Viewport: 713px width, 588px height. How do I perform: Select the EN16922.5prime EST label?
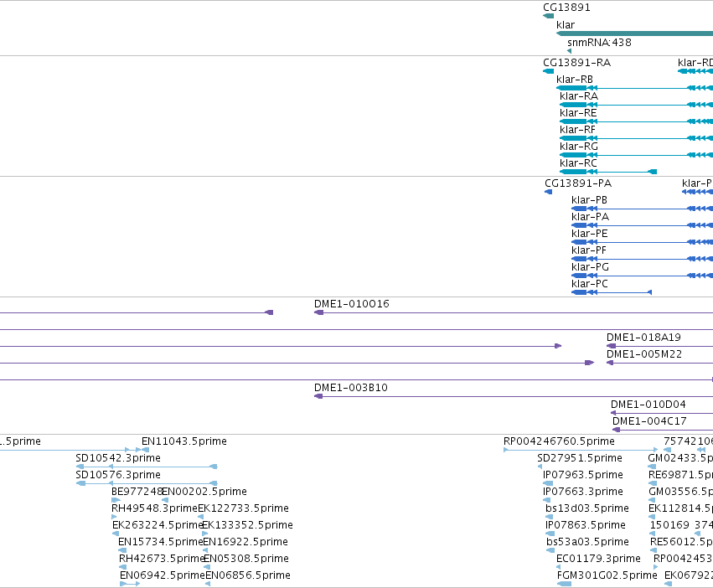245,542
